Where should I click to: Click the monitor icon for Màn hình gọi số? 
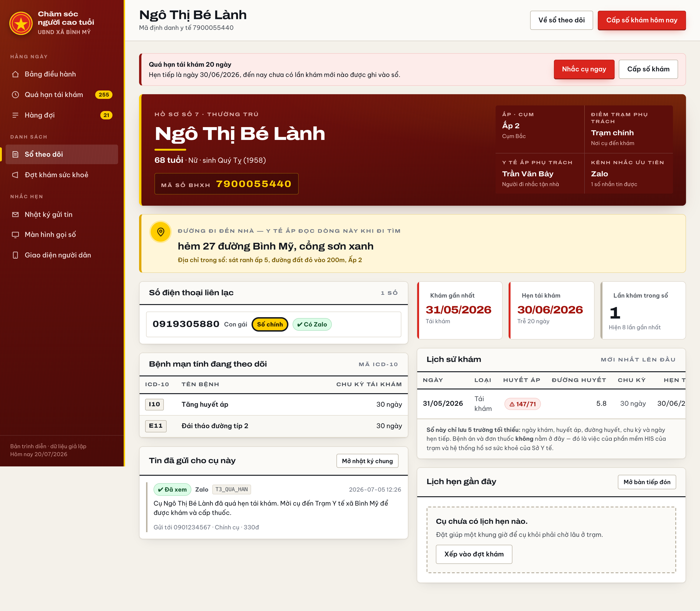tap(15, 235)
